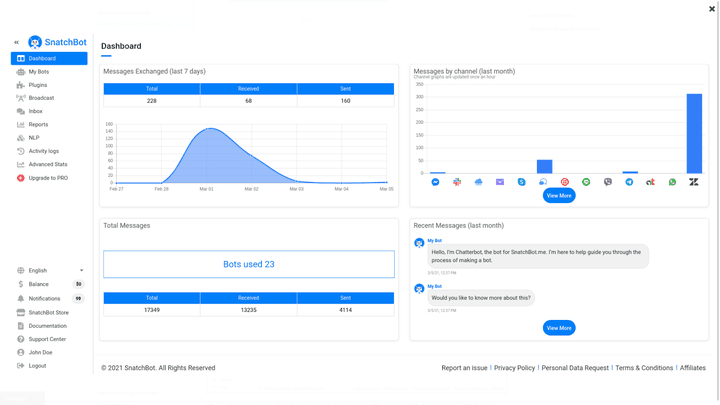Click the Report an issue link
This screenshot has height=405, width=720.
(464, 368)
